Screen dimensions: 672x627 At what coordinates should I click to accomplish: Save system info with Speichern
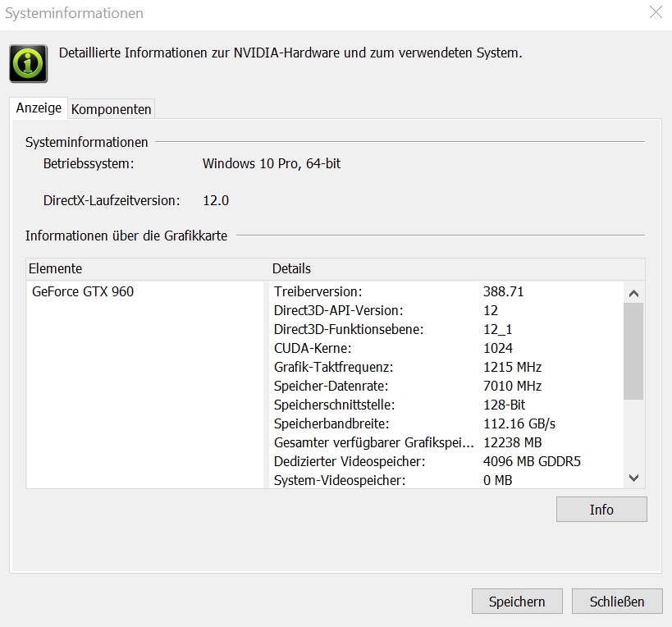tap(517, 602)
